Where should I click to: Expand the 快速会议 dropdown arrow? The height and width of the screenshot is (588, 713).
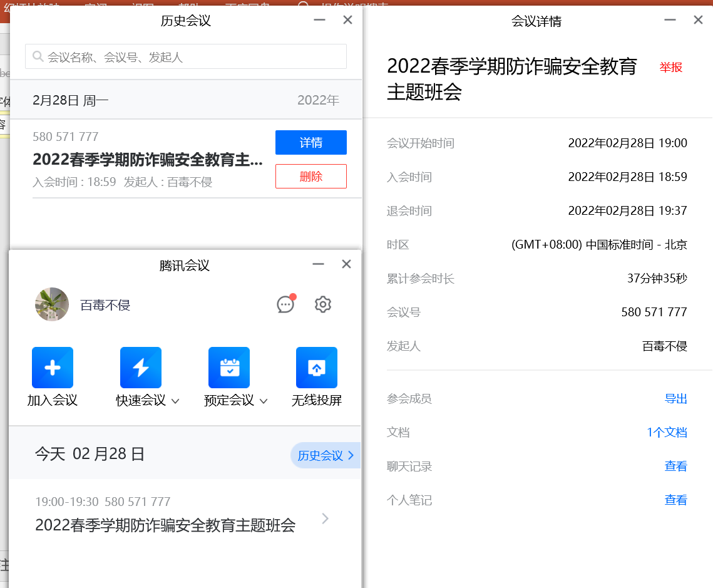coord(175,401)
